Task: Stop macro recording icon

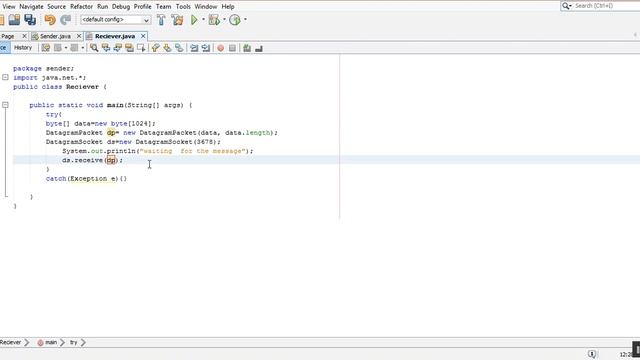Action: pyautogui.click(x=232, y=48)
